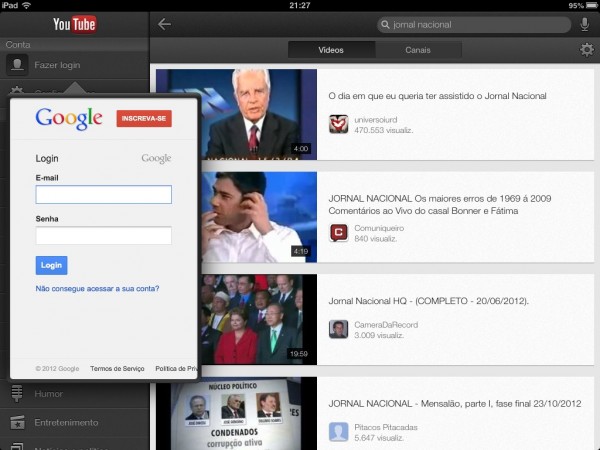Open the Termos de Serviço link

[x=117, y=368]
